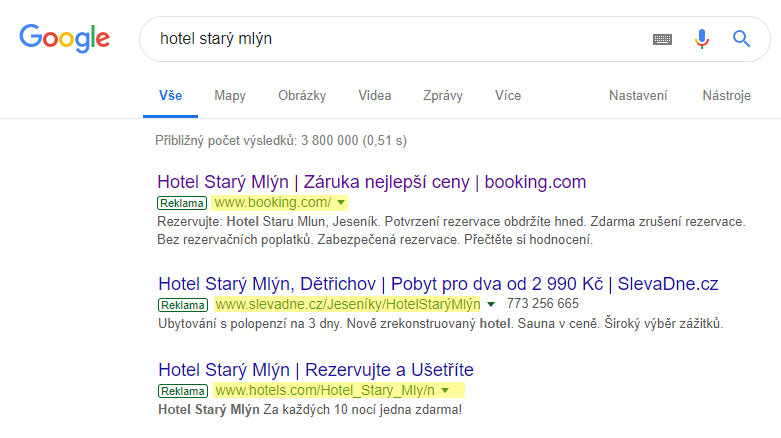The width and height of the screenshot is (781, 438).
Task: Open the Videa tab
Action: coord(375,96)
